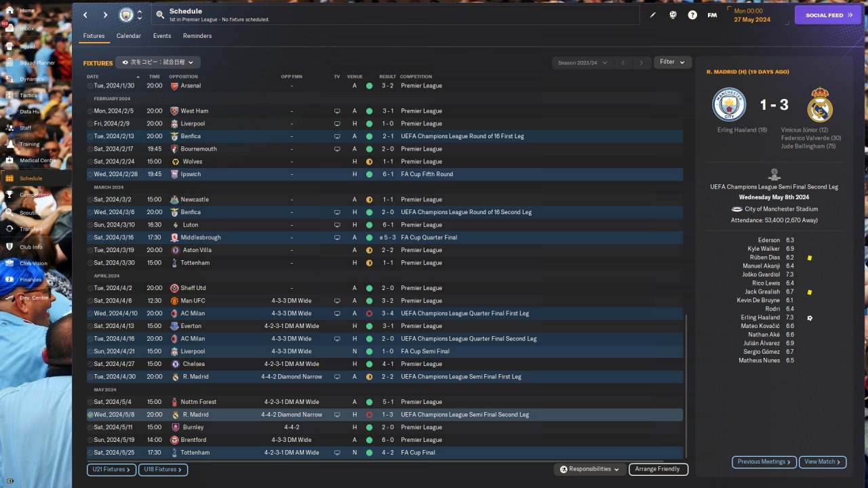Toggle the select circle on the Chelsea fixture row
This screenshot has height=488, width=868.
(x=90, y=364)
